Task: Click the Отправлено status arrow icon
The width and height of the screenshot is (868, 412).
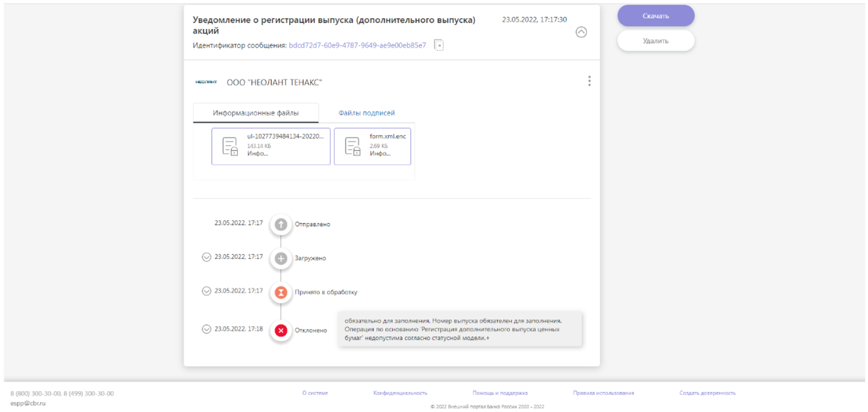Action: [281, 224]
